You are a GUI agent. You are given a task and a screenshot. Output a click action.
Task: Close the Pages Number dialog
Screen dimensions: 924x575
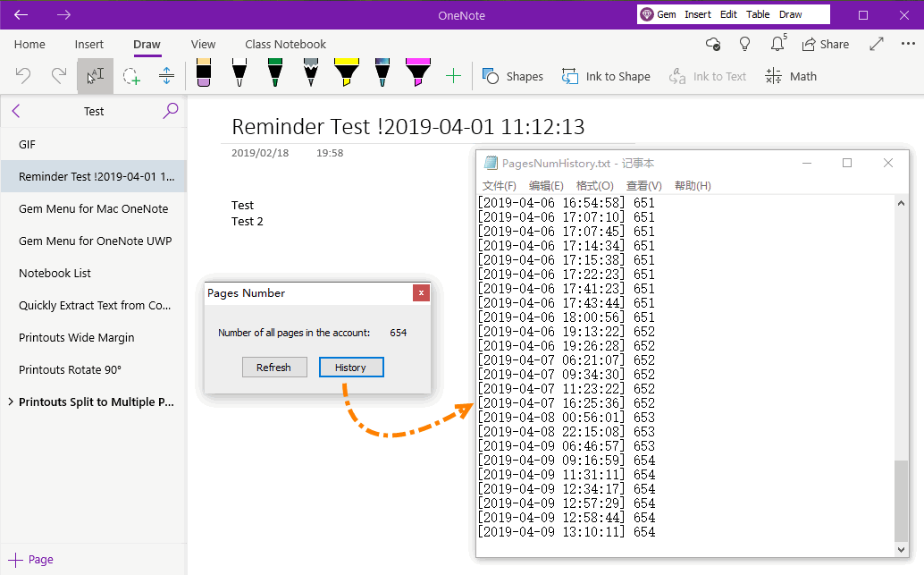tap(421, 293)
